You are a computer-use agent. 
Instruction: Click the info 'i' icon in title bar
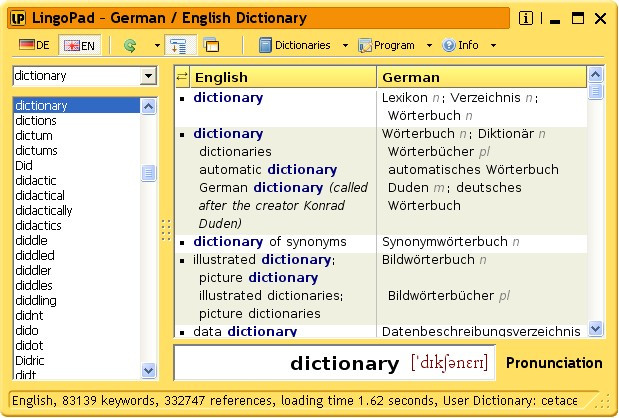pyautogui.click(x=526, y=18)
